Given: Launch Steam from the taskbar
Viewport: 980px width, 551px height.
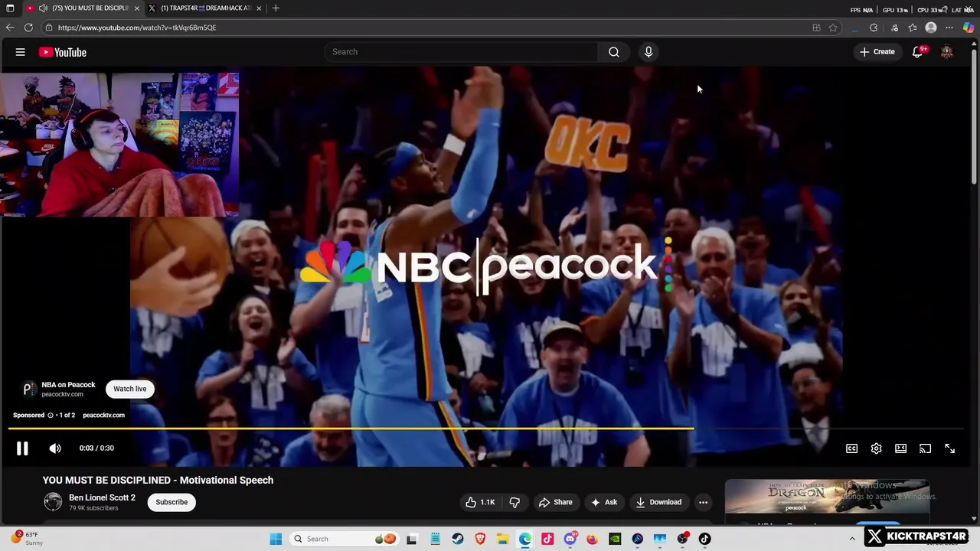Looking at the screenshot, I should coord(458,539).
